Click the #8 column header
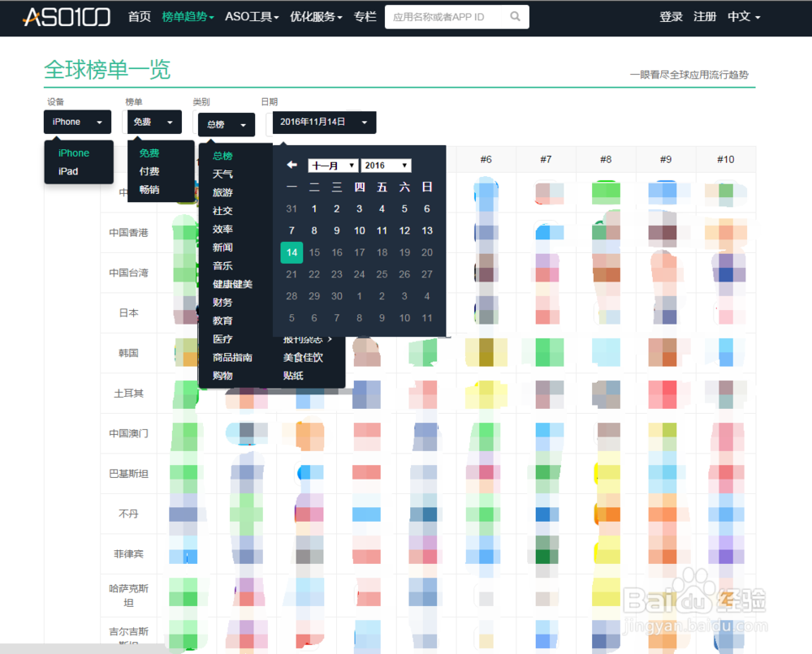Image resolution: width=812 pixels, height=654 pixels. pyautogui.click(x=606, y=159)
